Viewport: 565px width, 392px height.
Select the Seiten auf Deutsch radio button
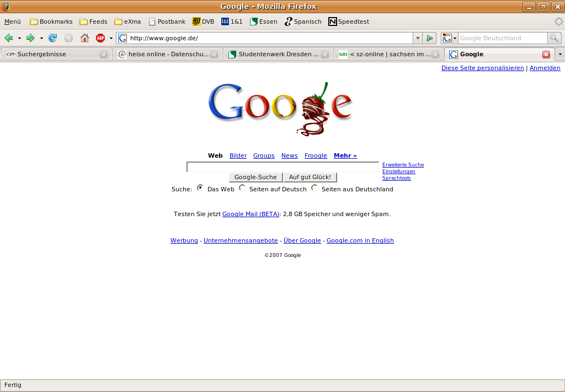click(243, 187)
